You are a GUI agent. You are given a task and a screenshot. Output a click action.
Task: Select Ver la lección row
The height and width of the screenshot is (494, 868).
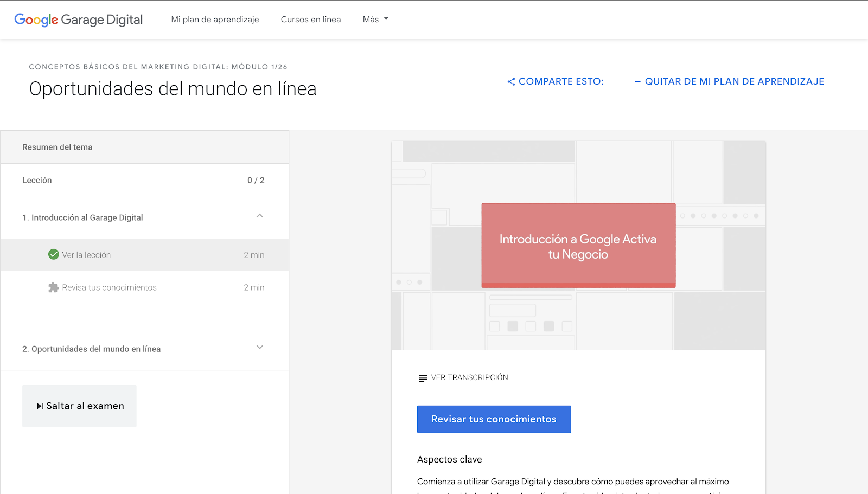coord(144,255)
